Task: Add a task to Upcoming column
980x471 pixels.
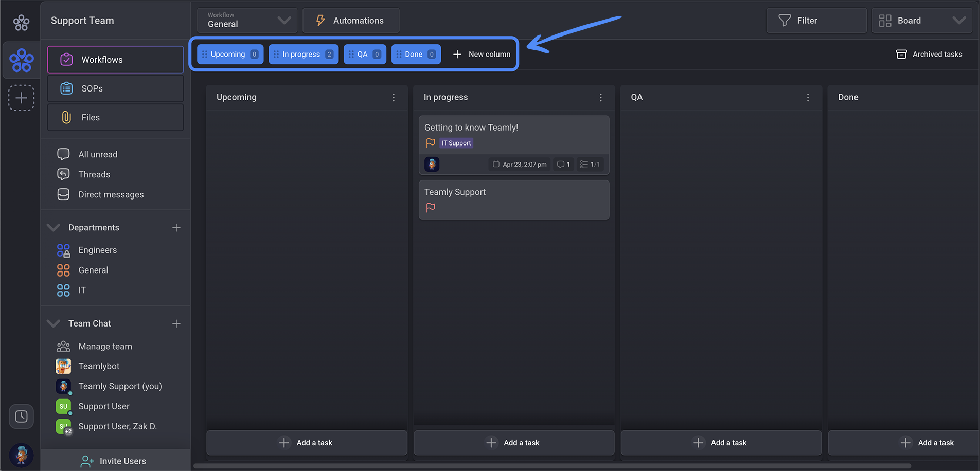Action: [x=307, y=443]
